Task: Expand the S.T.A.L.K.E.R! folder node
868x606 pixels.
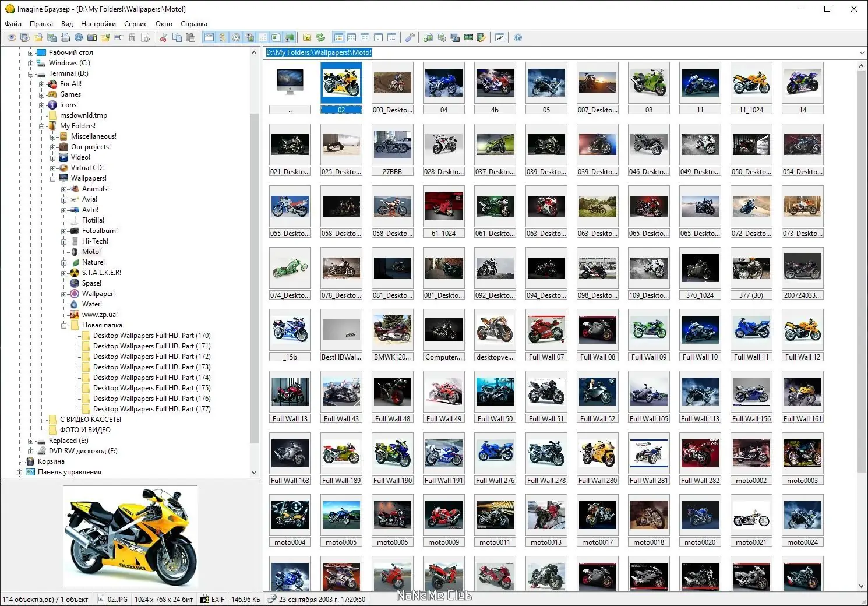Action: [x=64, y=273]
